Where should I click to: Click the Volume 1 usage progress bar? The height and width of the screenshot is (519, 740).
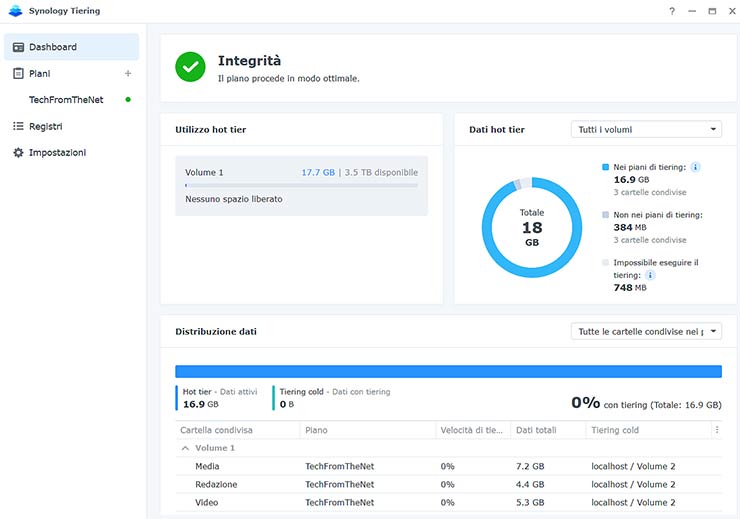301,185
